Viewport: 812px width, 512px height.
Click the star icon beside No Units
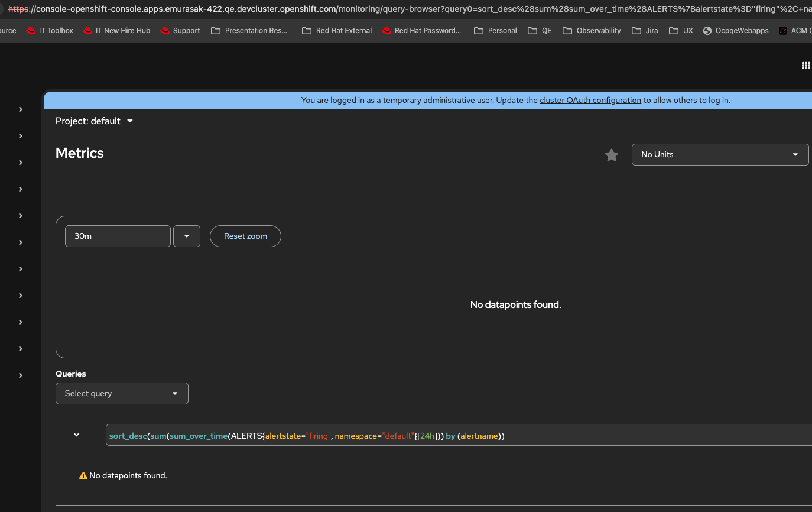click(x=612, y=155)
